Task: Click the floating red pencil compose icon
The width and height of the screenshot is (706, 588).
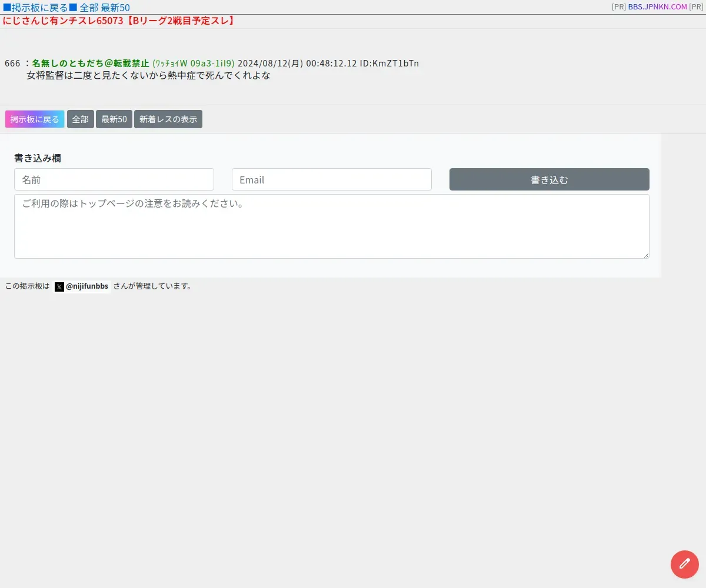Action: coord(685,564)
